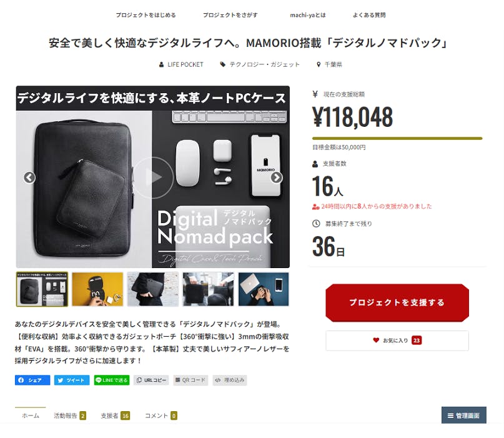
Task: Select the thumbnail with the laptop and phone on blue
Action: tap(264, 289)
